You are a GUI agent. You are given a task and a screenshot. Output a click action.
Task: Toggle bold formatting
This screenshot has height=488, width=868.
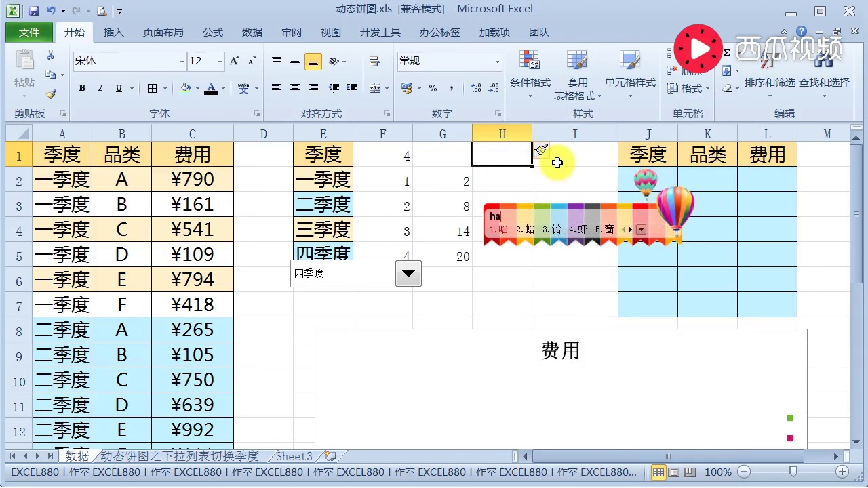(x=82, y=88)
